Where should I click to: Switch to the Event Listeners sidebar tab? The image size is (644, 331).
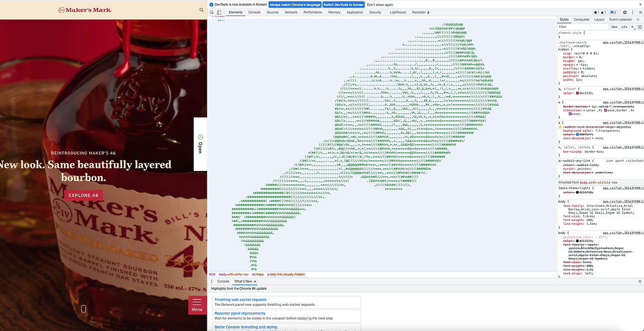pyautogui.click(x=620, y=19)
